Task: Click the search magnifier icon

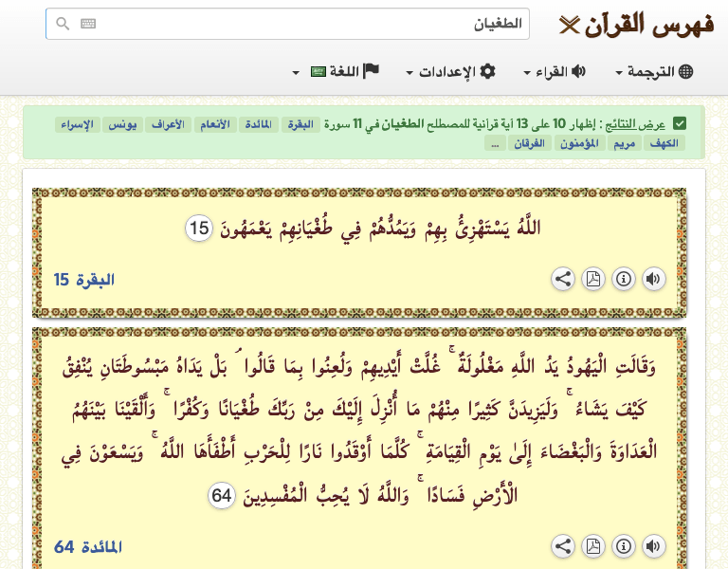Action: [x=63, y=25]
